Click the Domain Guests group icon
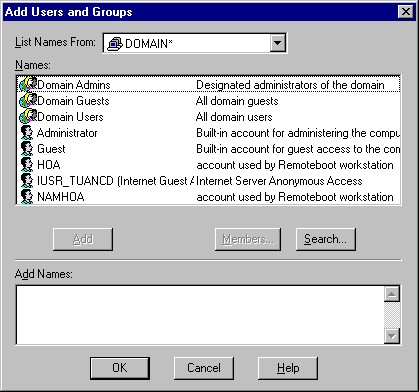The image size is (419, 392). [28, 101]
